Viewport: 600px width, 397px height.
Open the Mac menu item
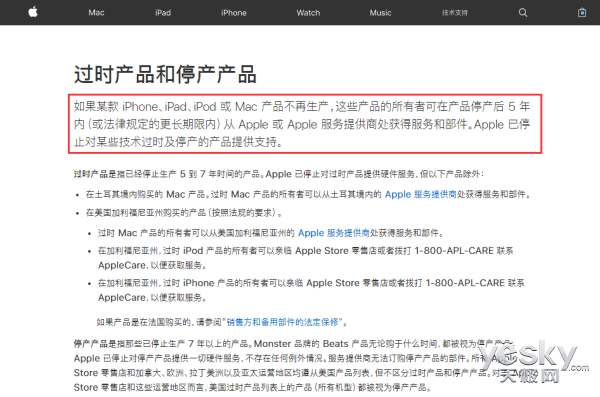(x=96, y=13)
